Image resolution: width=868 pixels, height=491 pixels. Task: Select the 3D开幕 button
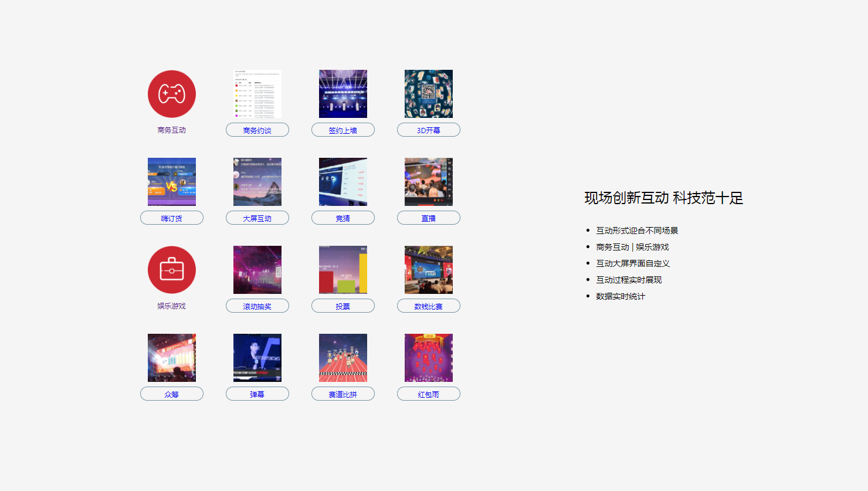pyautogui.click(x=429, y=130)
